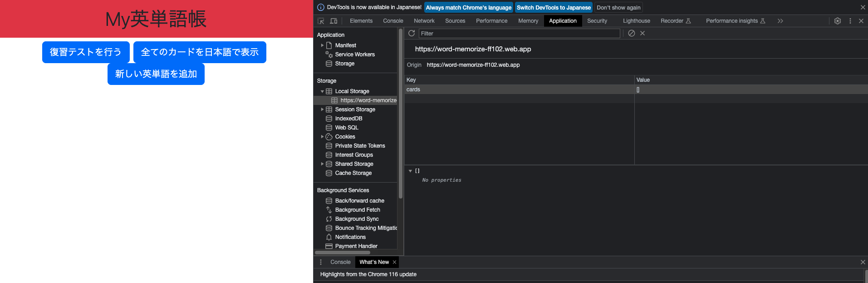Screen dimensions: 868x283
Task: Open Manifest in Application sidebar
Action: point(345,45)
